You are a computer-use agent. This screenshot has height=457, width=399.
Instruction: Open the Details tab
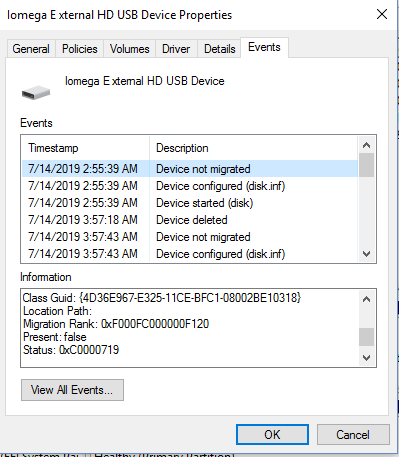coord(219,49)
